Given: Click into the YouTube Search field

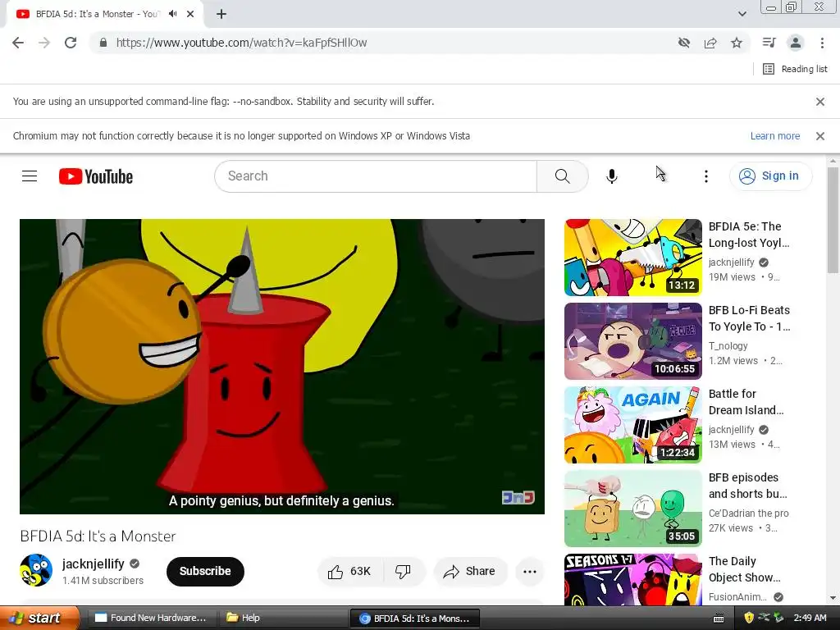Looking at the screenshot, I should tap(376, 176).
